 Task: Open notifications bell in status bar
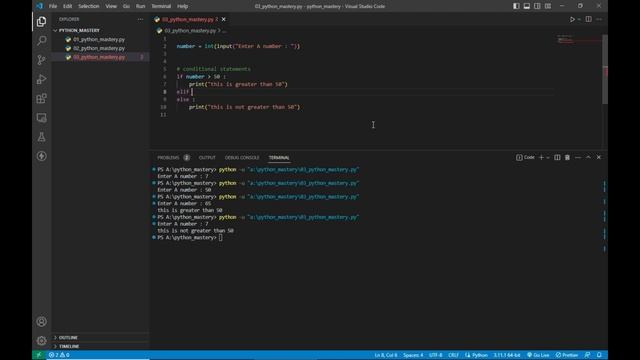coord(599,355)
